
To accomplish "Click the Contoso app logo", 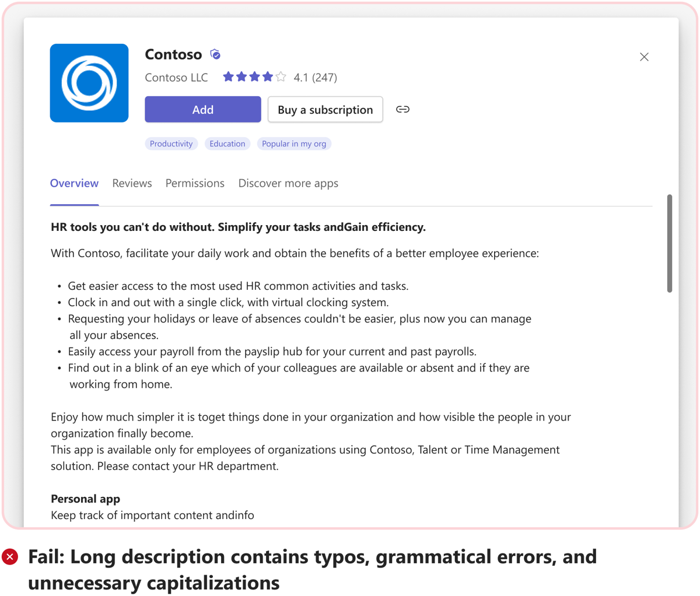I will pos(89,82).
